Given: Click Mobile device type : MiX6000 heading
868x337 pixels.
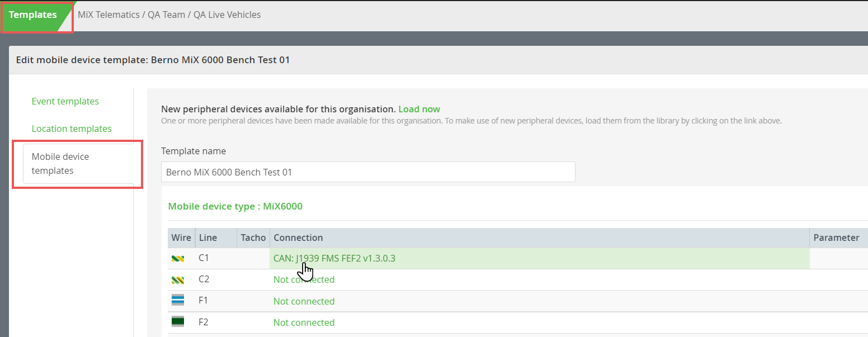Looking at the screenshot, I should (x=235, y=206).
